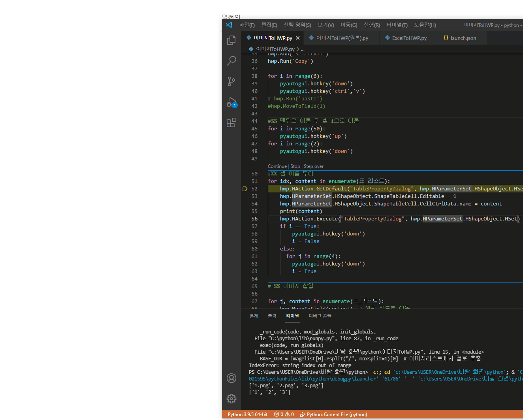The height and width of the screenshot is (420, 523).
Task: Open the Run and Debug view
Action: [x=231, y=102]
